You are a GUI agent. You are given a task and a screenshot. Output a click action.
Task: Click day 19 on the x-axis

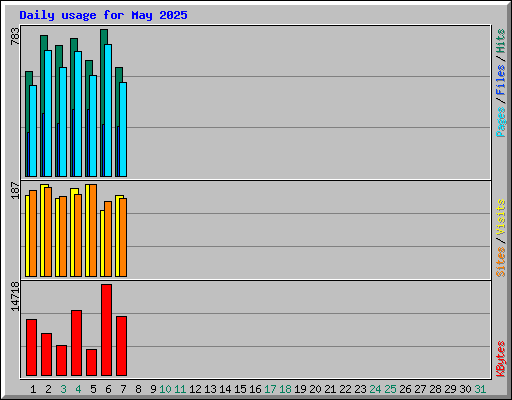point(300,389)
